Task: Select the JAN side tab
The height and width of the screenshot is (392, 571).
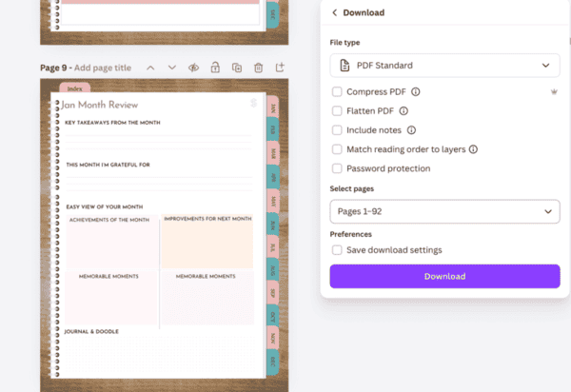Action: click(273, 108)
